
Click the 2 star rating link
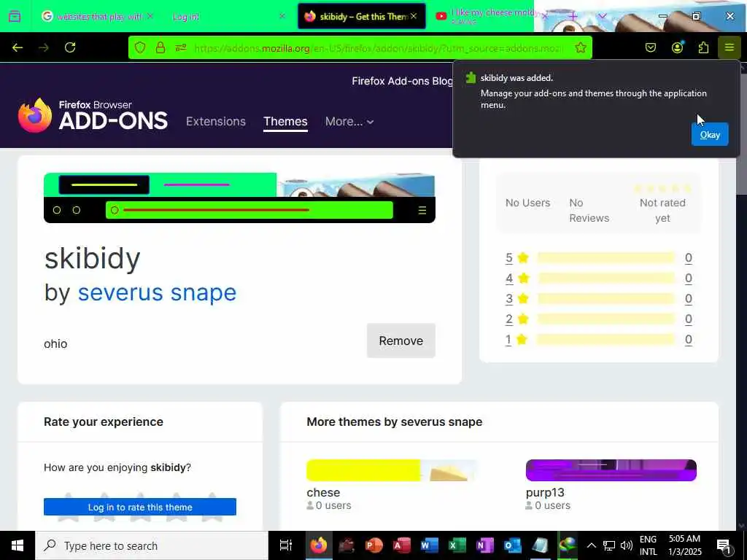coord(508,319)
